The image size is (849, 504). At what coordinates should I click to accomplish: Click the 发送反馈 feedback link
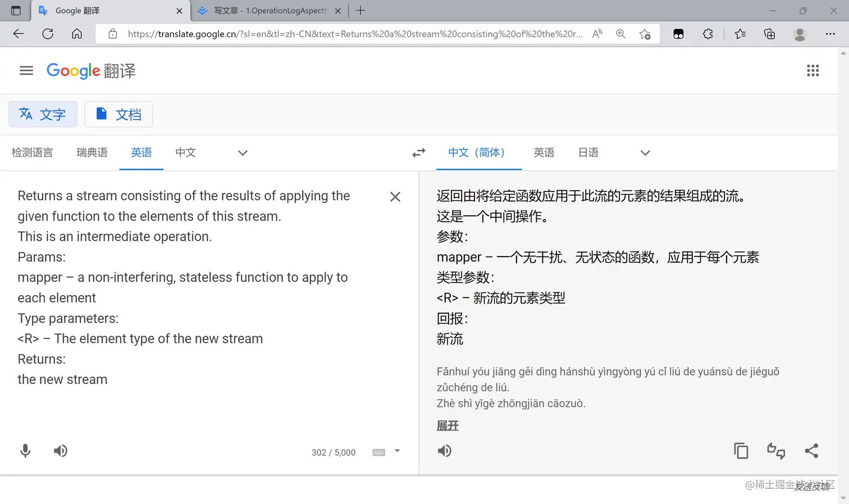[x=811, y=487]
